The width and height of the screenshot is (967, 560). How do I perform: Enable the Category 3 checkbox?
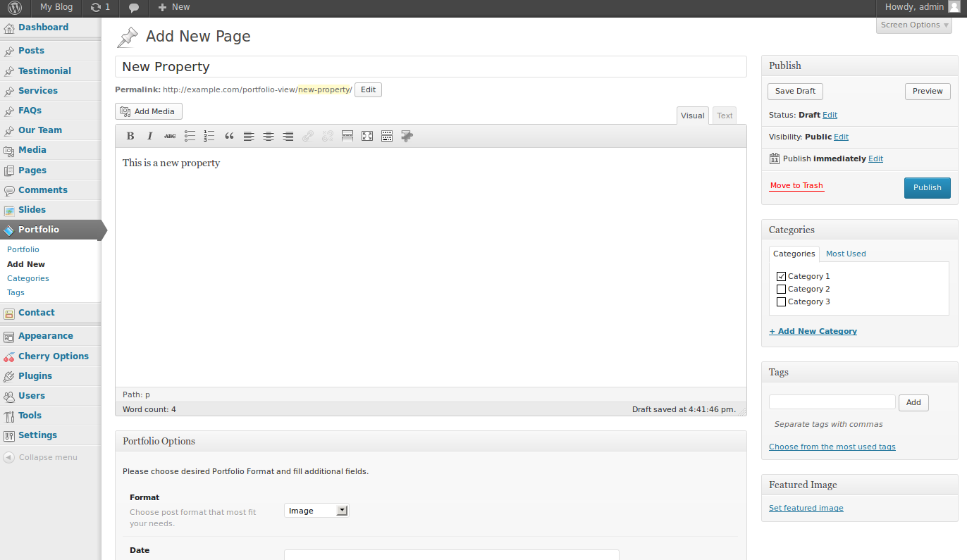pos(781,301)
